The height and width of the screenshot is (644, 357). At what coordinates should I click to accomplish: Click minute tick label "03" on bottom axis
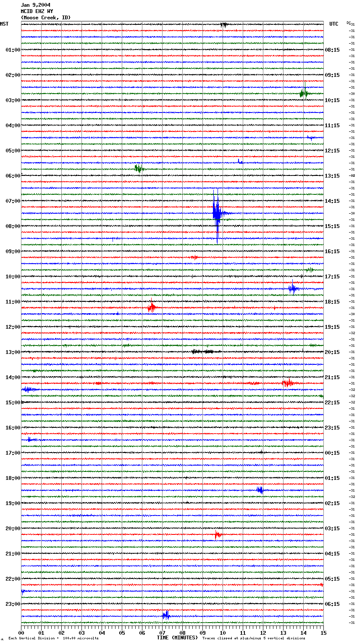[81, 633]
